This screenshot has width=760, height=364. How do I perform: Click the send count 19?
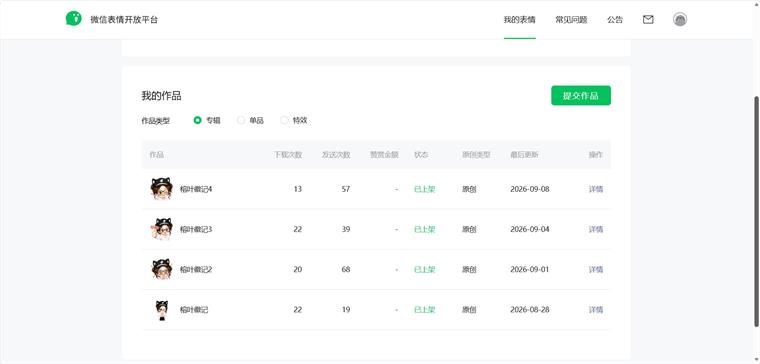click(x=346, y=310)
